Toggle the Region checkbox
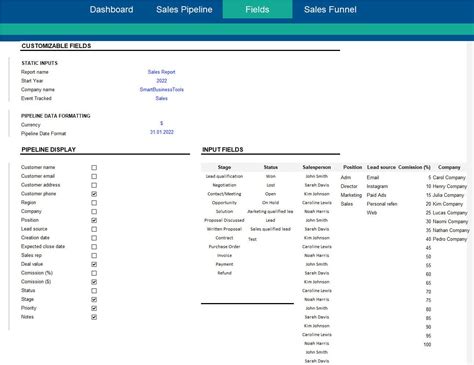This screenshot has height=365, width=474. click(94, 203)
